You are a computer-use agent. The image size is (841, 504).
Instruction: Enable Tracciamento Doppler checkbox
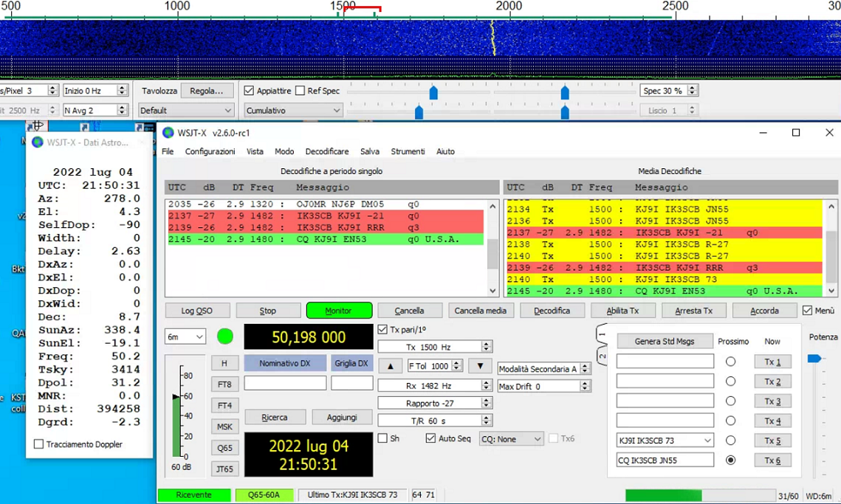click(39, 444)
